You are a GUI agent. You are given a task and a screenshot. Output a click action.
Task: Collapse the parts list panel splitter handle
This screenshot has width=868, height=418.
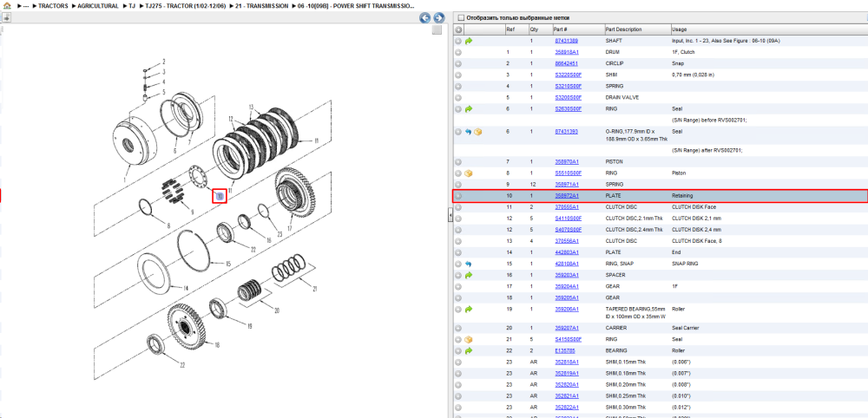tap(450, 215)
